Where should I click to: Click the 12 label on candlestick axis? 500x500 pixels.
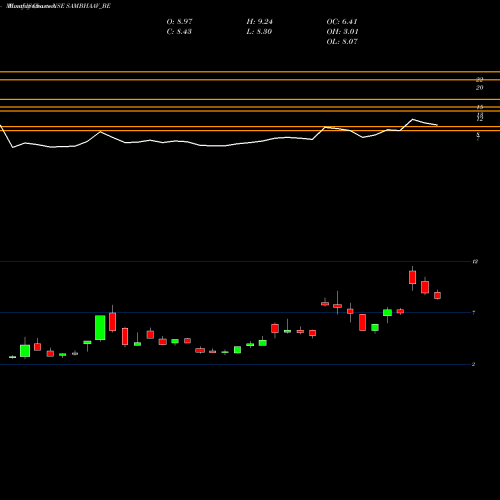[475, 262]
